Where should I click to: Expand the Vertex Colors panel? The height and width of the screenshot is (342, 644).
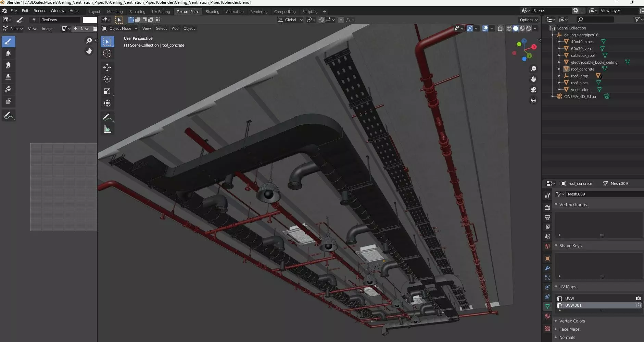pyautogui.click(x=556, y=321)
